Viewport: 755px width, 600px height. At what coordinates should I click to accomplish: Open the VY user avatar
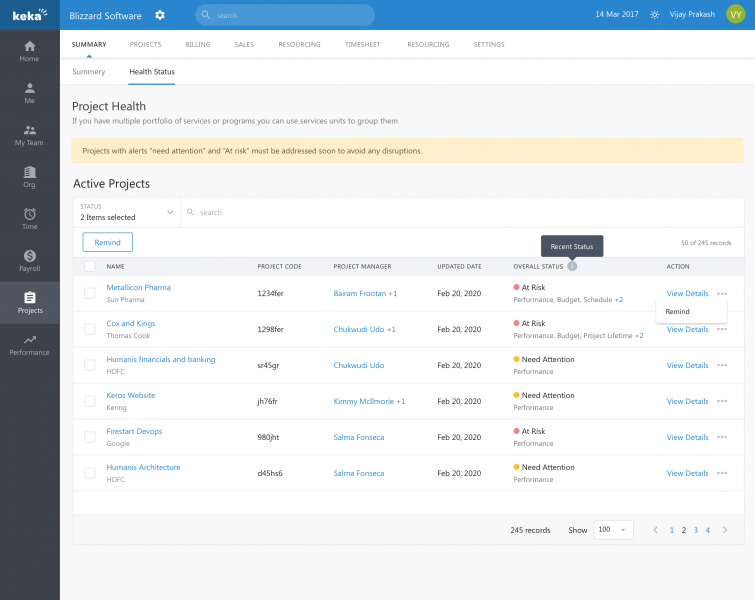pyautogui.click(x=735, y=14)
